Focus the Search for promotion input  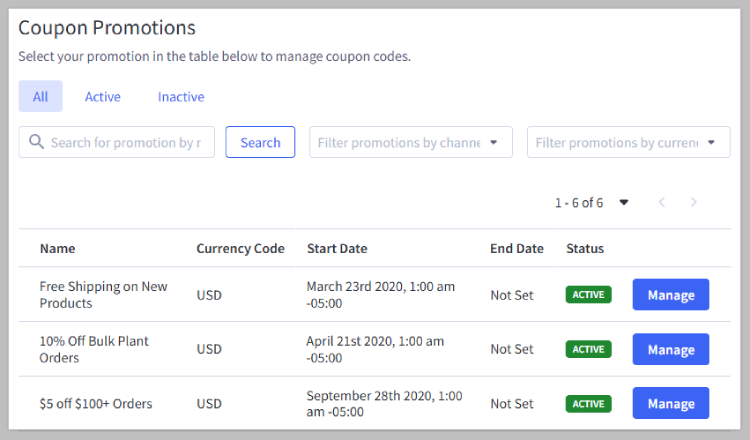117,142
